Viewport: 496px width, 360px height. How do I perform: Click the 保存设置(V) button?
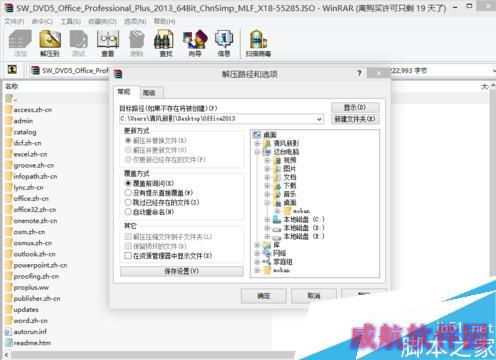tap(182, 271)
